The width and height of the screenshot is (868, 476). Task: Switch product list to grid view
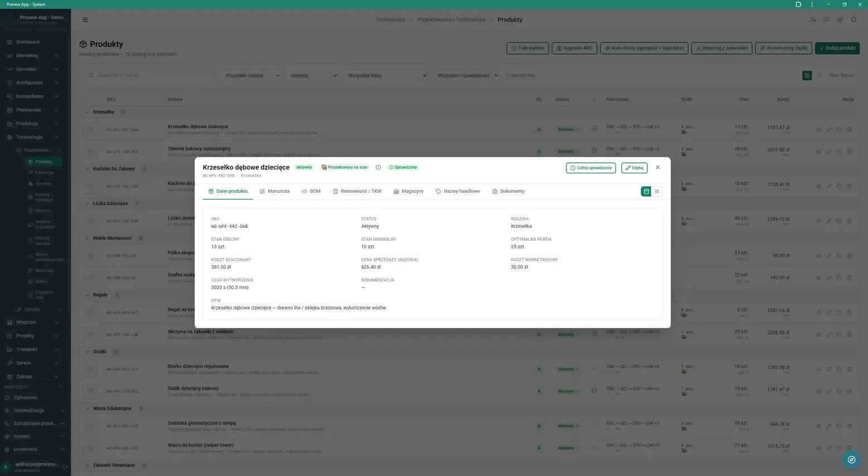[x=807, y=75]
